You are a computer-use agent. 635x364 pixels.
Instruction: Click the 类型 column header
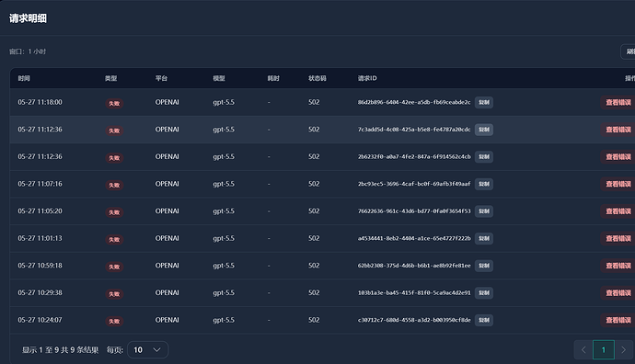pyautogui.click(x=111, y=78)
